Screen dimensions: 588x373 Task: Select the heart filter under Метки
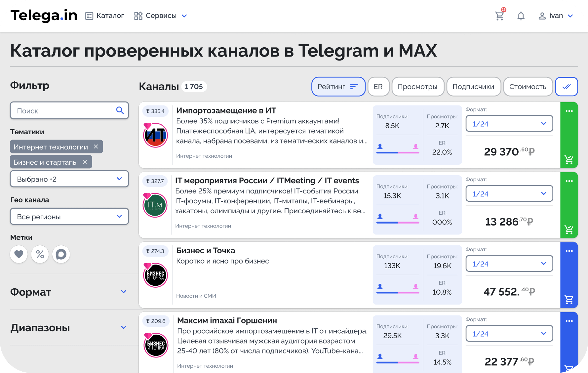click(19, 254)
